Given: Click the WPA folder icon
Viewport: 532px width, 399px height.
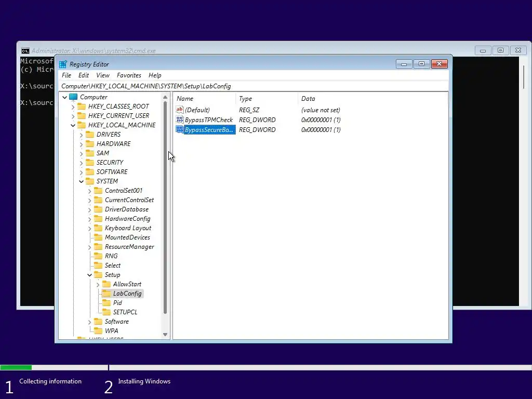Looking at the screenshot, I should click(x=98, y=331).
